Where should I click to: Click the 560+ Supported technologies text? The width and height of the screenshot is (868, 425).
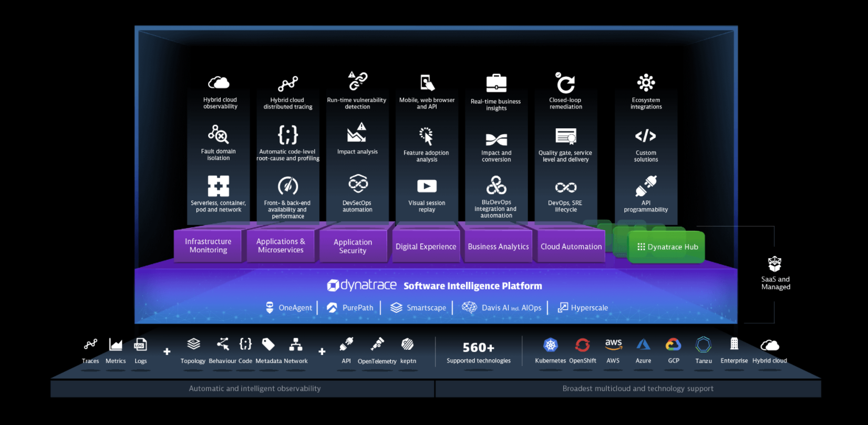pyautogui.click(x=479, y=353)
